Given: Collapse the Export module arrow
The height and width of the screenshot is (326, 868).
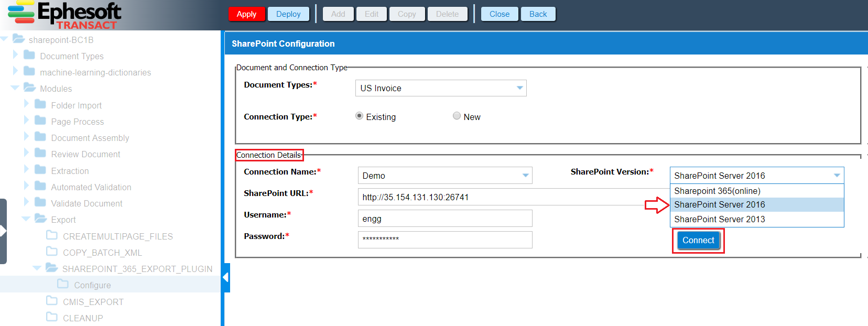Looking at the screenshot, I should click(26, 219).
